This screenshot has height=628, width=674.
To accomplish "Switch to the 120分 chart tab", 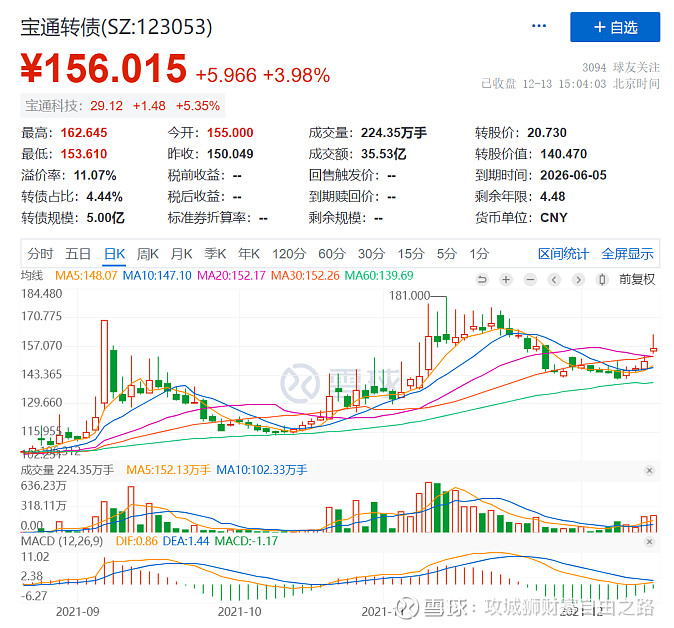I will coord(288,254).
